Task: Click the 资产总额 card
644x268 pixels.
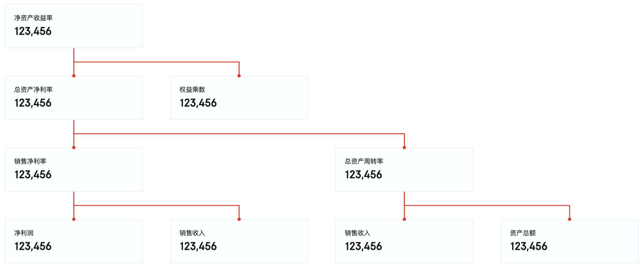Action: tap(569, 241)
